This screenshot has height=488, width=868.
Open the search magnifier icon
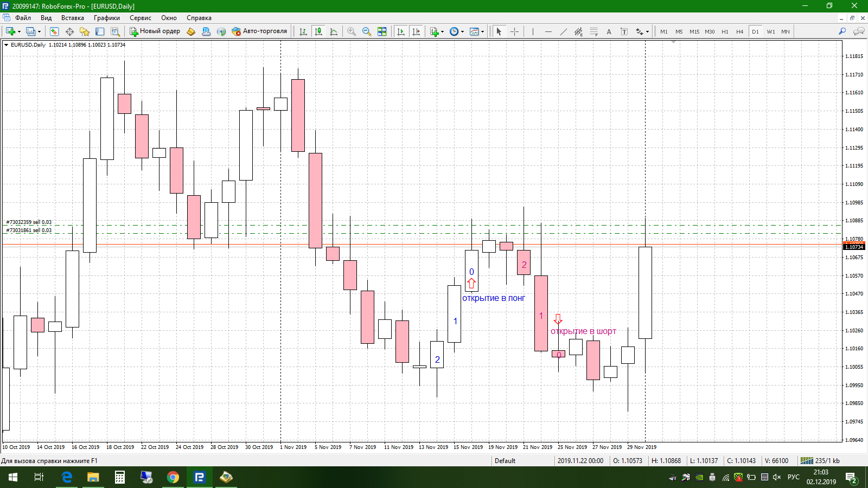[x=843, y=31]
